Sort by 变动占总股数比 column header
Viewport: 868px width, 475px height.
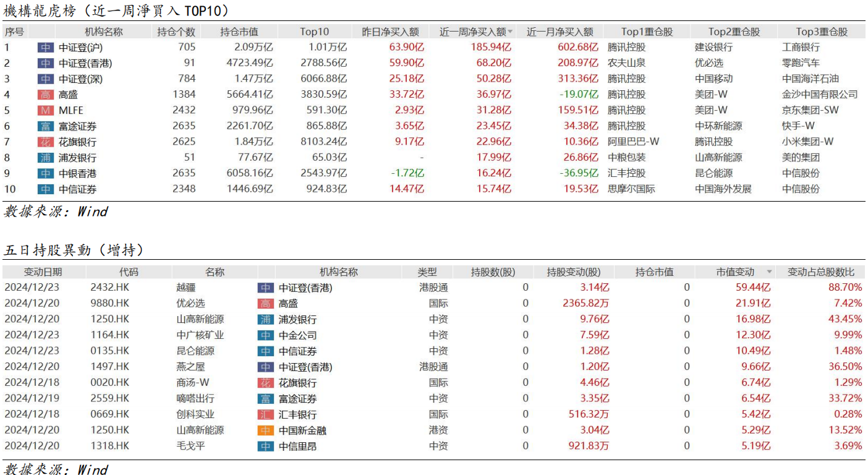pos(821,272)
